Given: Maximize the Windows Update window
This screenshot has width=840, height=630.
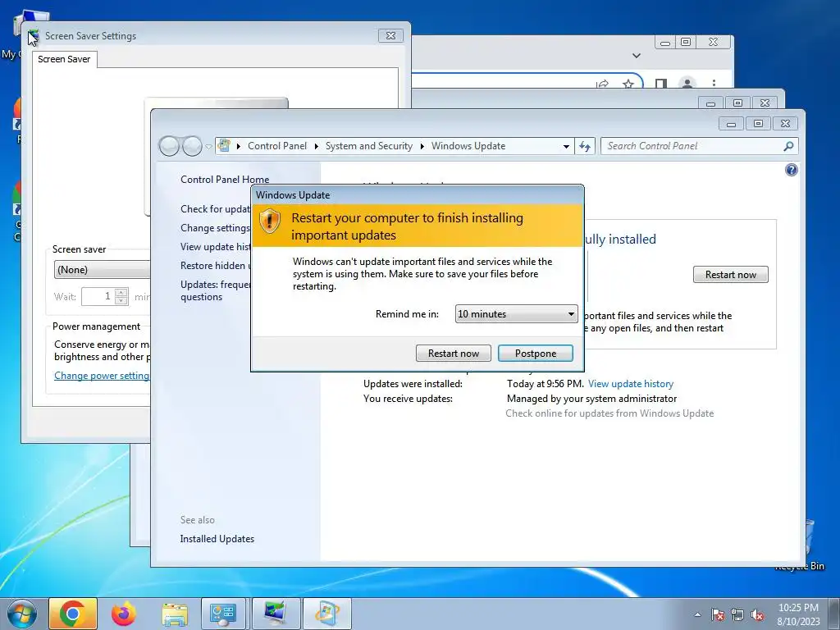Looking at the screenshot, I should 758,124.
